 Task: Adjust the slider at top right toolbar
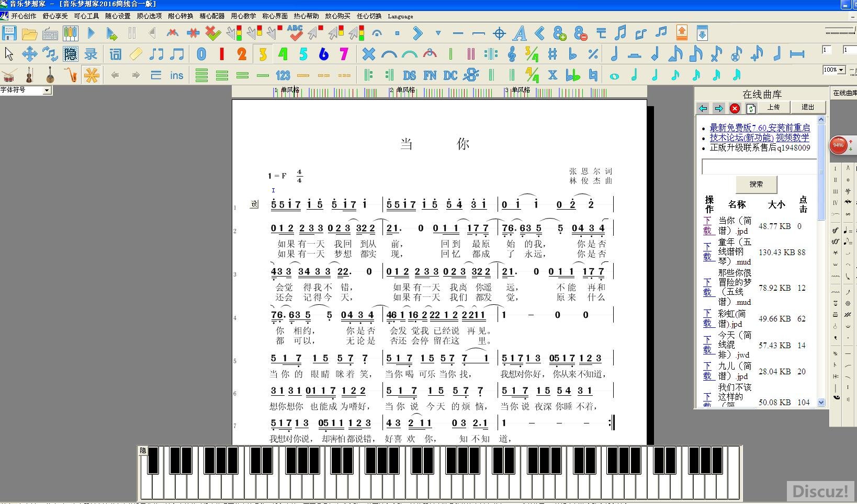coord(840,31)
